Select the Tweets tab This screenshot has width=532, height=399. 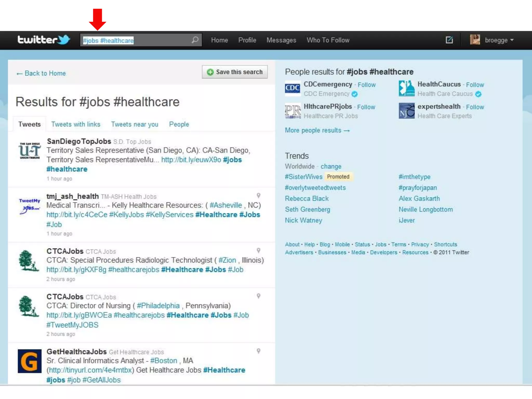pyautogui.click(x=29, y=124)
